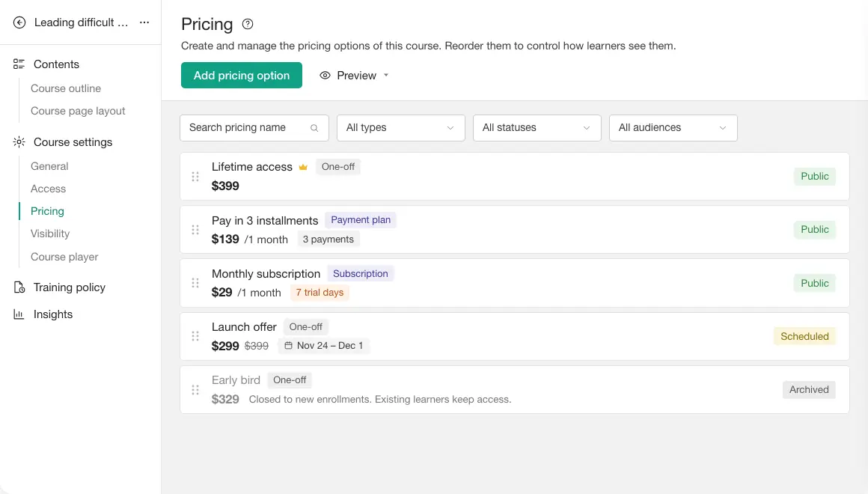868x494 pixels.
Task: Click the Training policy document icon
Action: pos(19,287)
